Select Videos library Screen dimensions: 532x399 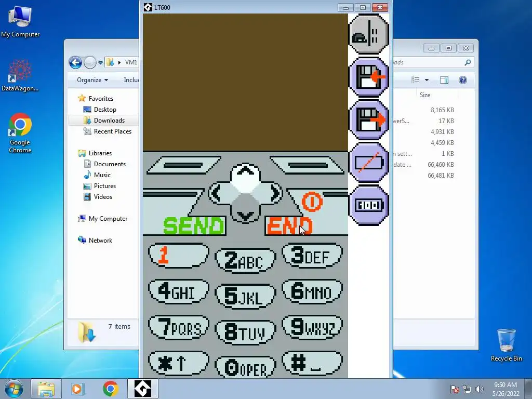point(103,197)
